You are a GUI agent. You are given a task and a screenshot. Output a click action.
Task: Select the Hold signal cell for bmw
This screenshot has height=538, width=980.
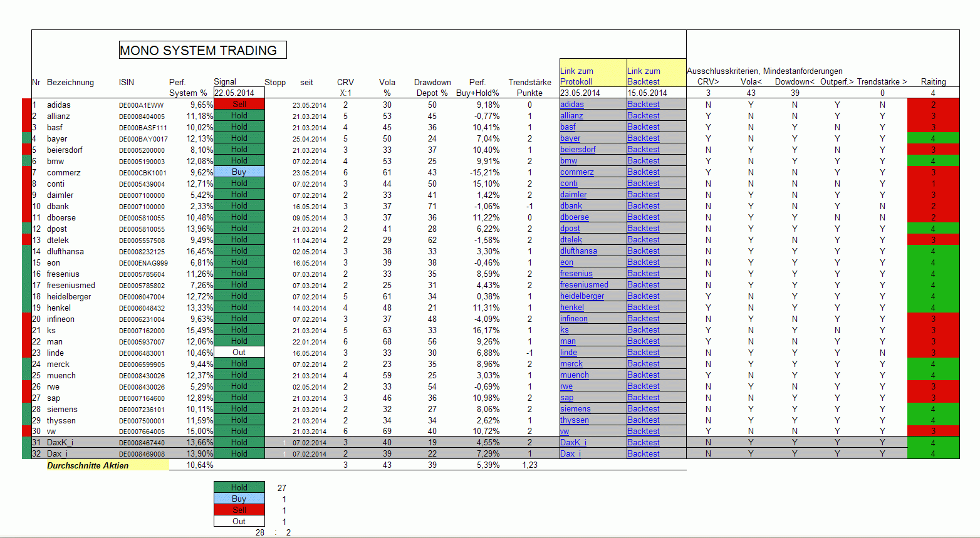pos(239,161)
